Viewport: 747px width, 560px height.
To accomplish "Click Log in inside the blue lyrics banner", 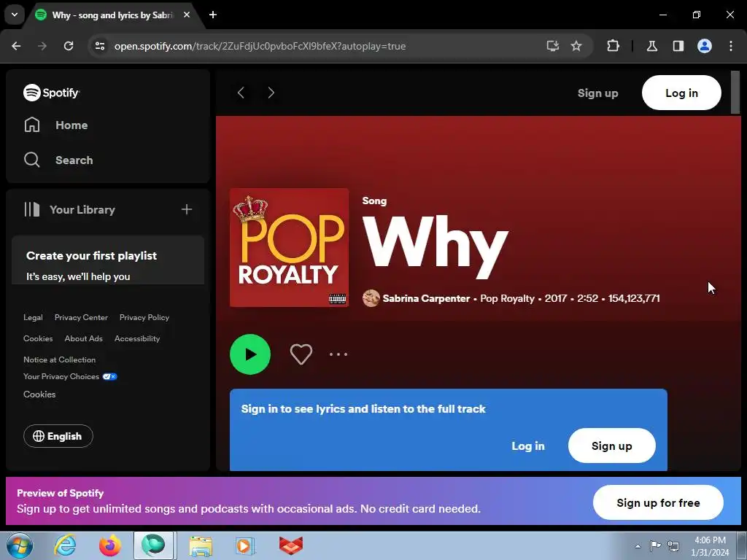I will 528,446.
